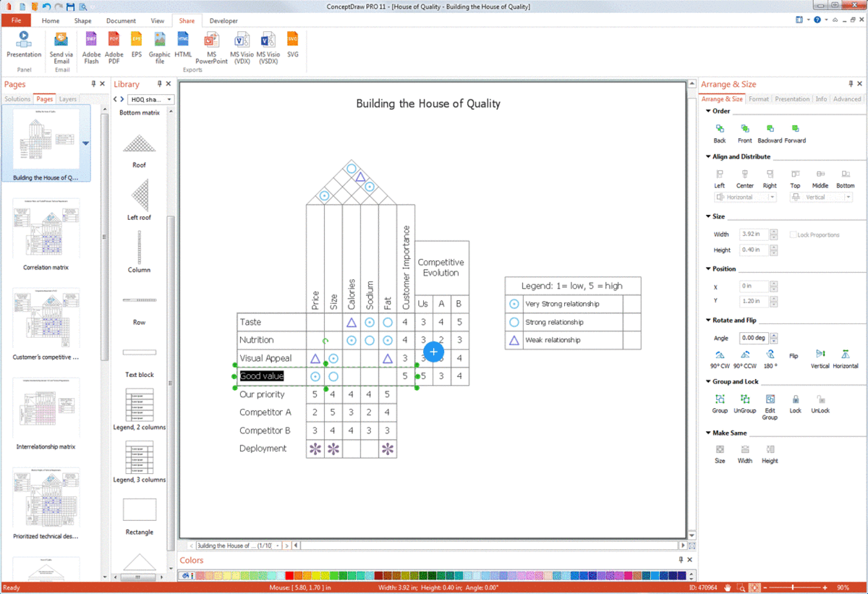Screen dimensions: 868x594
Task: Bring shape to Front
Action: tap(744, 130)
